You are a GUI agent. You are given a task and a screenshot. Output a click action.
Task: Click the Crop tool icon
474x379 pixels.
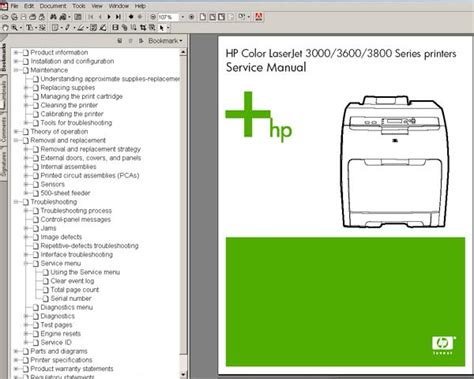pos(143,28)
